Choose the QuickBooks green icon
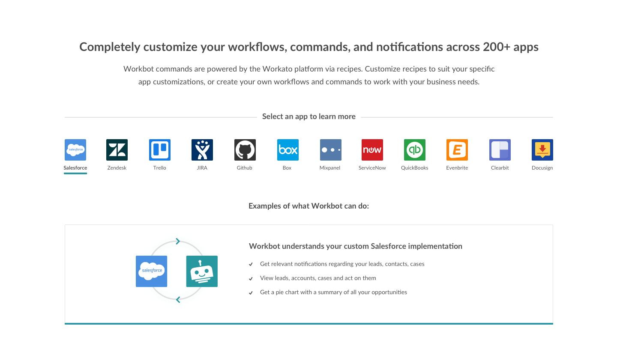 click(x=415, y=150)
